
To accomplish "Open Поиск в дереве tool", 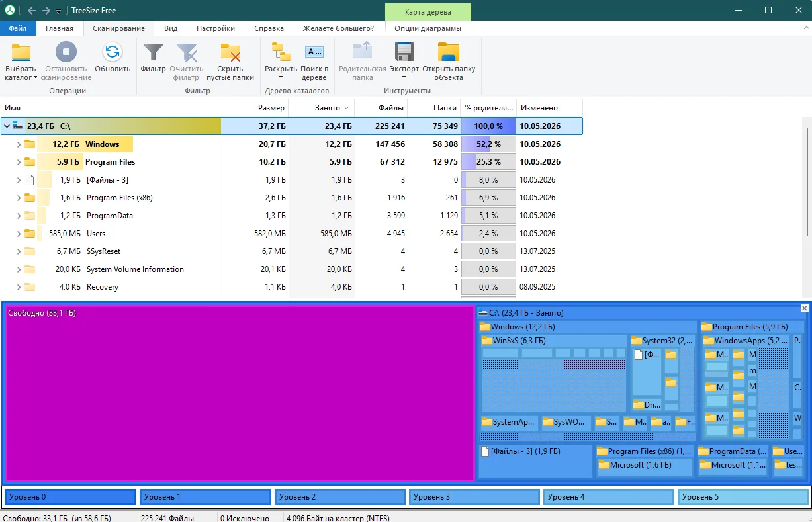I will 314,52.
